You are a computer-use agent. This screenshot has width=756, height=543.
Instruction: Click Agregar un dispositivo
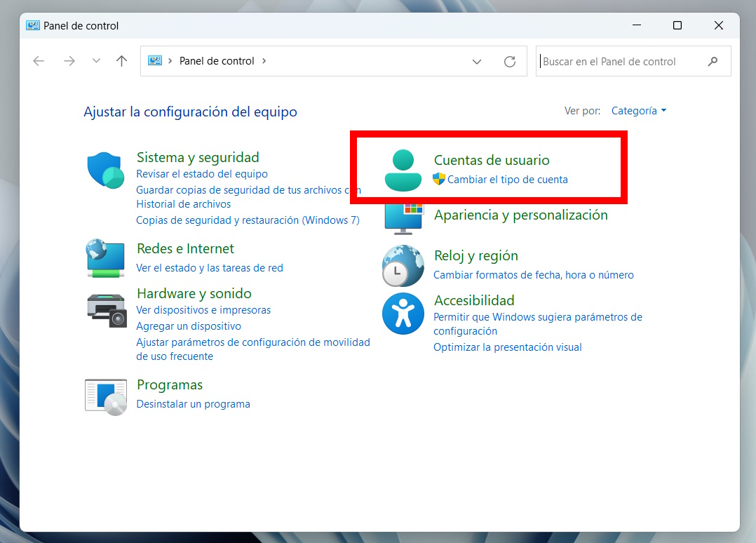tap(189, 326)
